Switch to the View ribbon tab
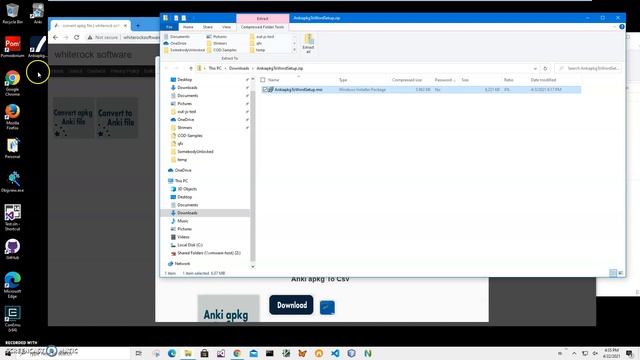640x360 pixels. pos(226,27)
